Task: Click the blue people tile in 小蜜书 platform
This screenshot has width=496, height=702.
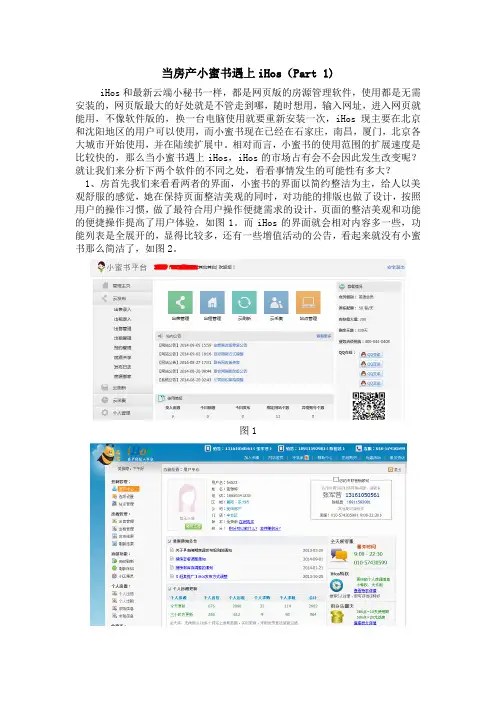Action: click(x=276, y=303)
